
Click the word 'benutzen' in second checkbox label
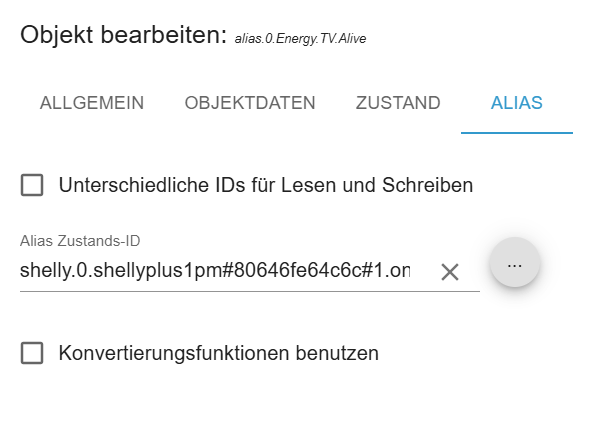341,353
